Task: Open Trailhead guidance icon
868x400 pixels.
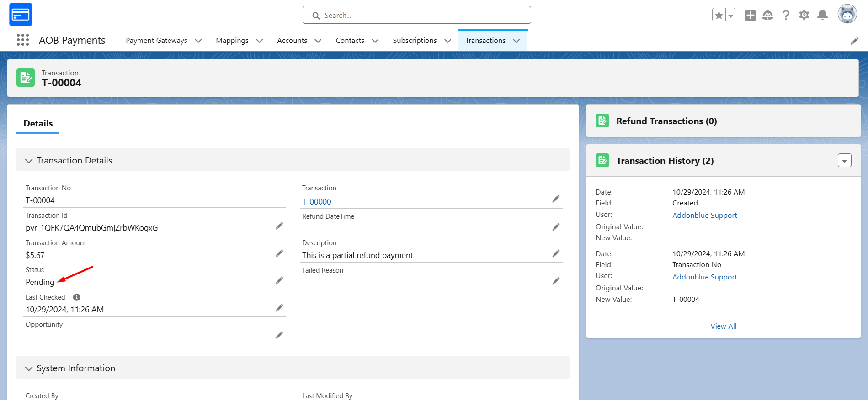Action: (x=768, y=15)
